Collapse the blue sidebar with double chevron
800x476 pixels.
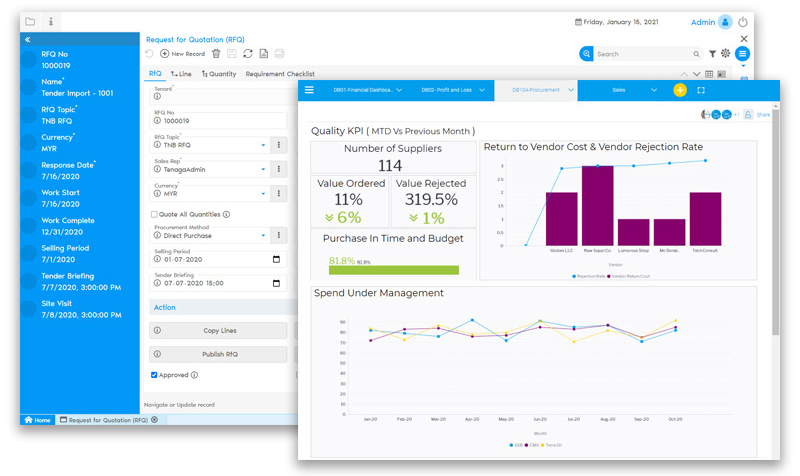pos(27,39)
